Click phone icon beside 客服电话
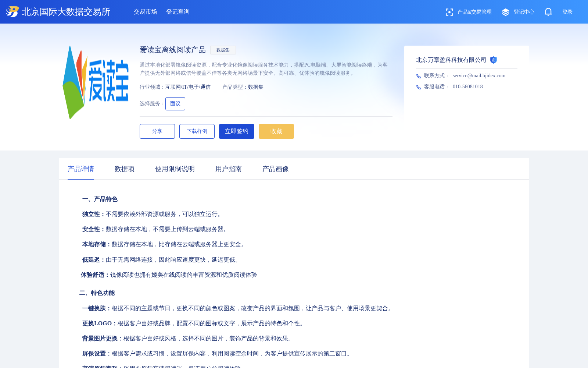The height and width of the screenshot is (368, 588). [x=419, y=87]
